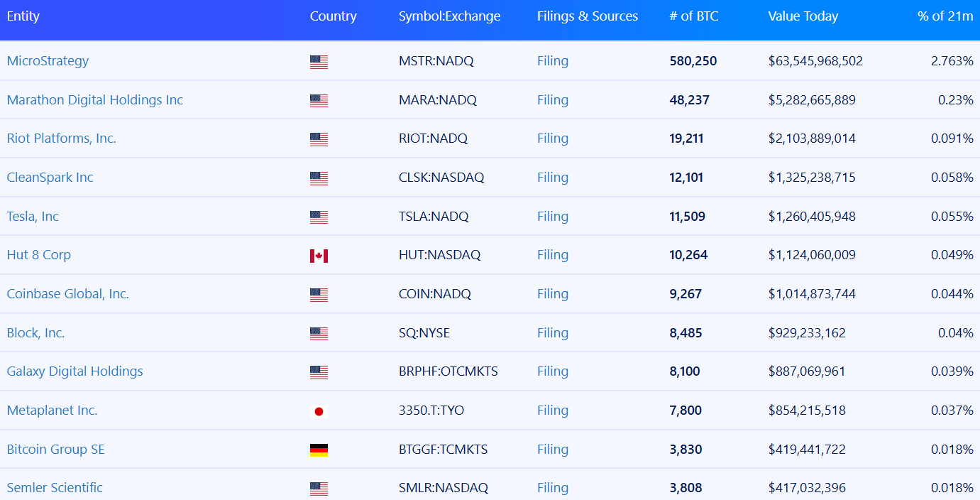Sort table by # of BTC header
Viewport: 980px width, 500px height.
pos(693,16)
